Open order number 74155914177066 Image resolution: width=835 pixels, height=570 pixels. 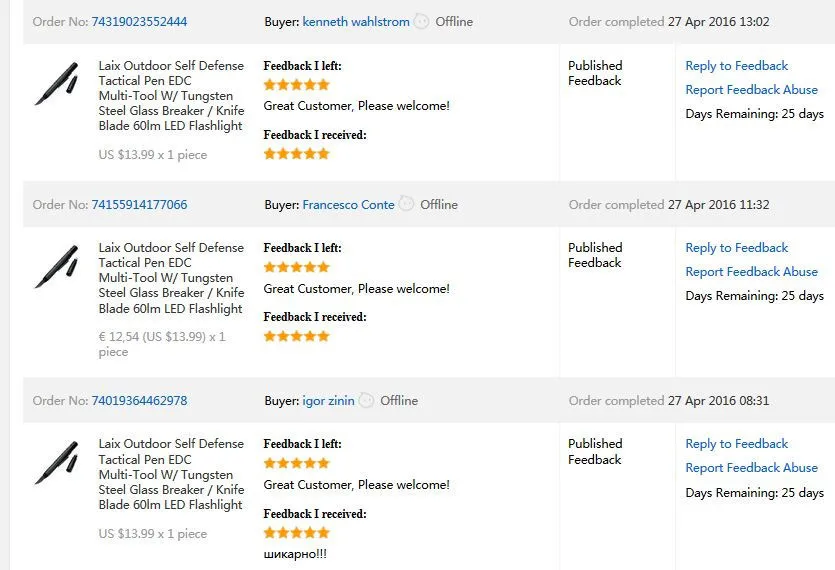click(x=139, y=205)
